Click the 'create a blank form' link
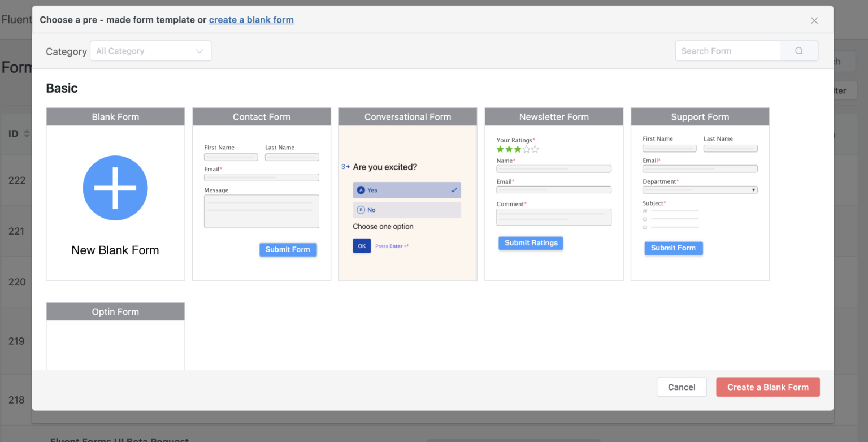 [251, 20]
